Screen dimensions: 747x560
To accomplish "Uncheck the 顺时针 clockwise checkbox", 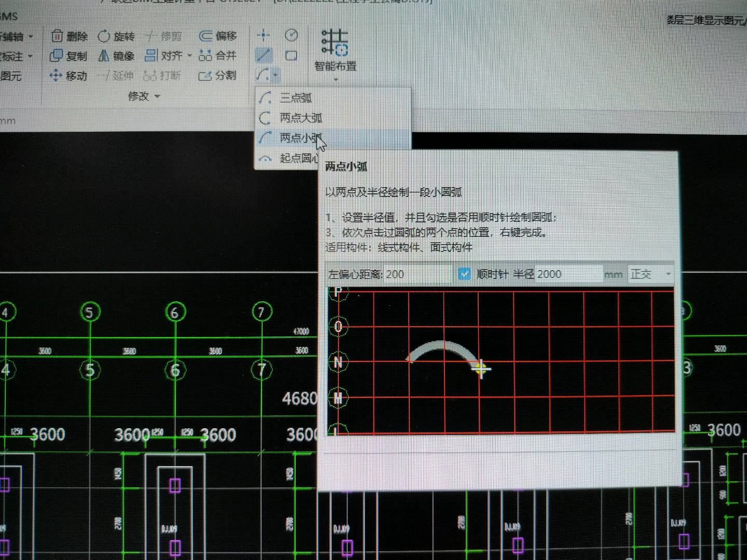I will 465,274.
